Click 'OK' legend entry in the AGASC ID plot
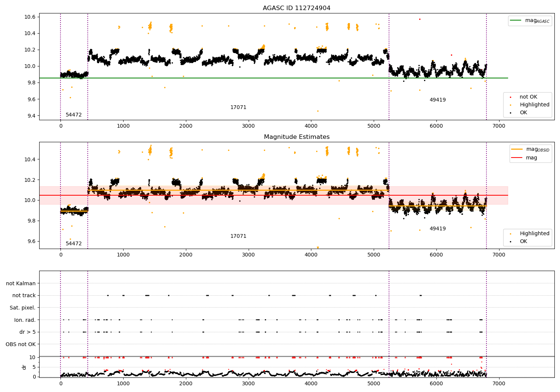560x392 pixels. (x=519, y=113)
